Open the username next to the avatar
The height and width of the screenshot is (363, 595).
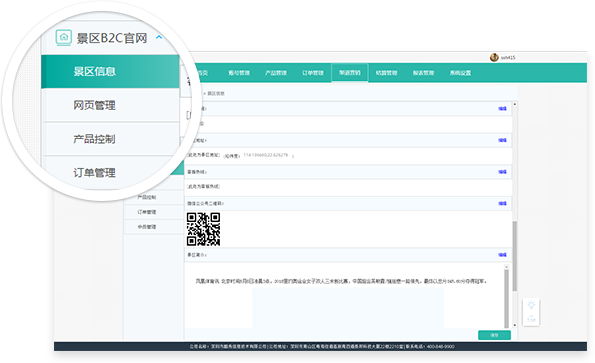pyautogui.click(x=508, y=58)
